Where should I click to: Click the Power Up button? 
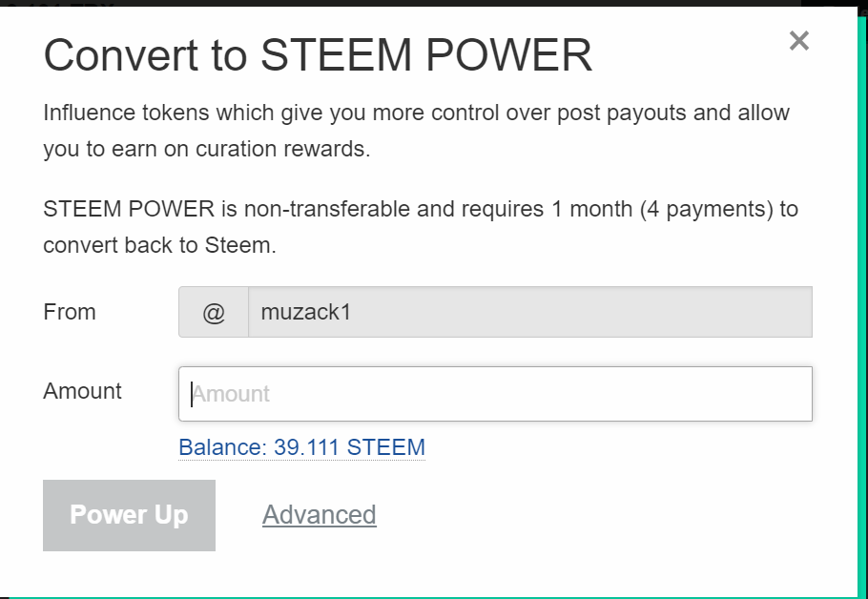pyautogui.click(x=129, y=515)
